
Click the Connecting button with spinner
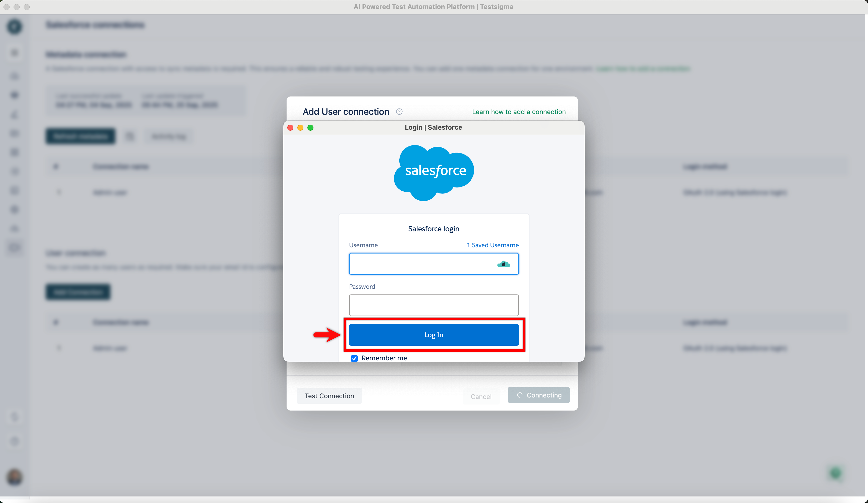coord(538,395)
